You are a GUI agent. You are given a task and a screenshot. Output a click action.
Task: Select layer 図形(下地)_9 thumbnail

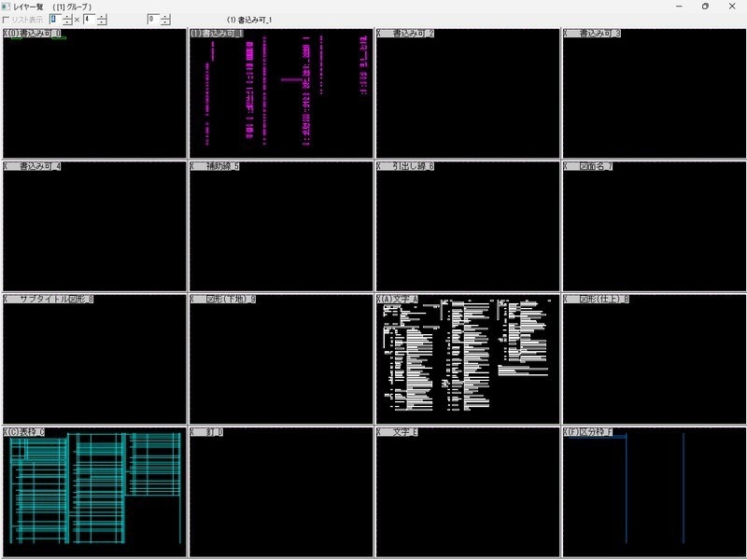281,359
